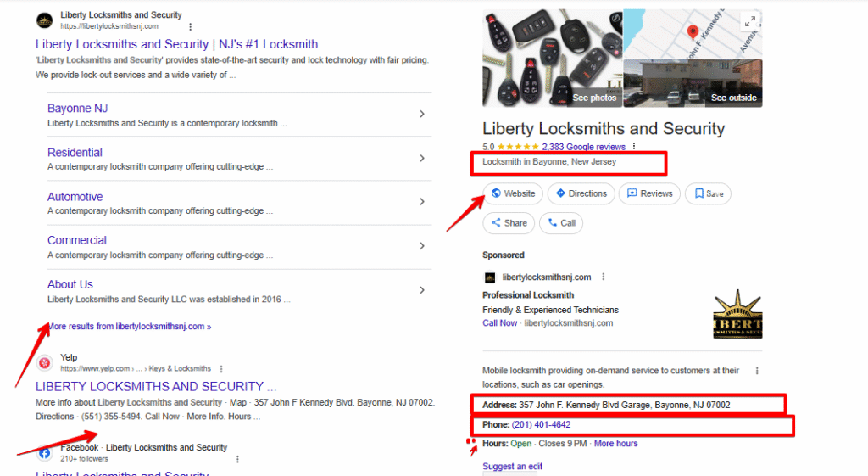Screen dimensions: 868x476
Task: Open options beside the mobile locksmith description
Action: 757,371
